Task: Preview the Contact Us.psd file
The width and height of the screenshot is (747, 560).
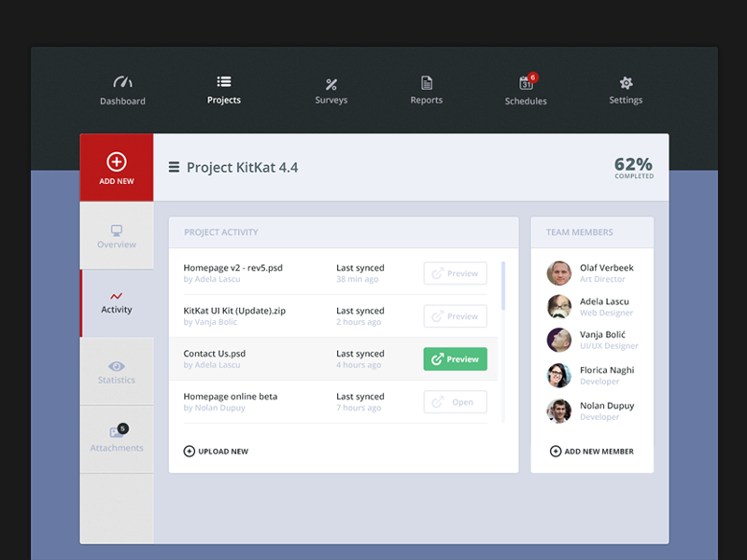Action: (455, 358)
